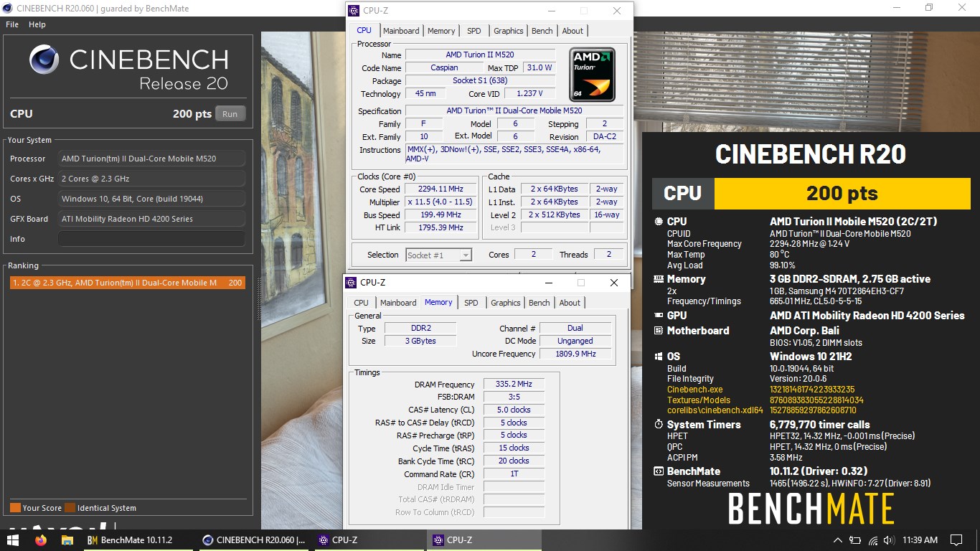Click the memory Type field DDR2
The image size is (980, 551).
420,328
